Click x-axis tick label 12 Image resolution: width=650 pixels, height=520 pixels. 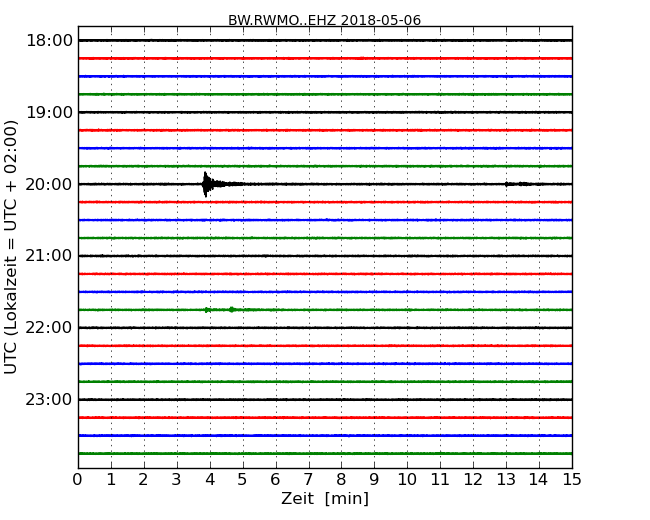(x=473, y=480)
